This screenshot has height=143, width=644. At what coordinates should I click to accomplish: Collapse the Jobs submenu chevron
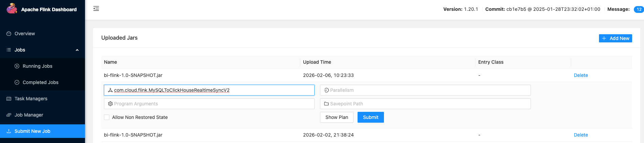pos(77,50)
